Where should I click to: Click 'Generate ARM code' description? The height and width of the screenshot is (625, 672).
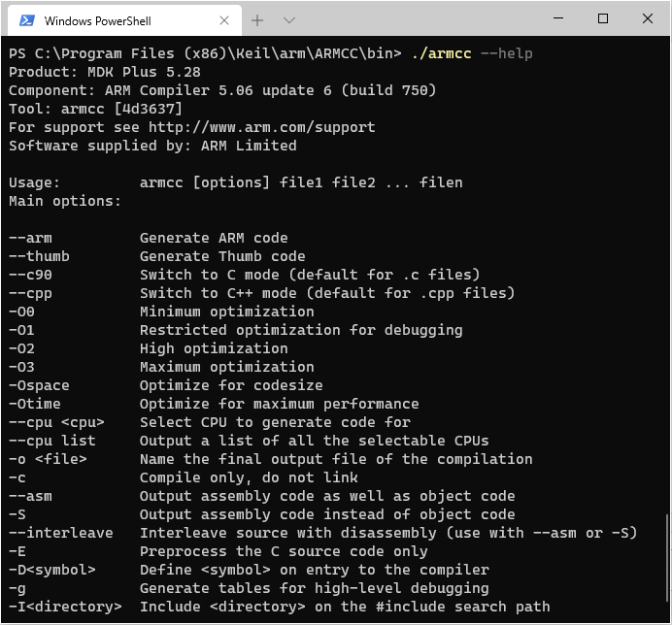(214, 238)
